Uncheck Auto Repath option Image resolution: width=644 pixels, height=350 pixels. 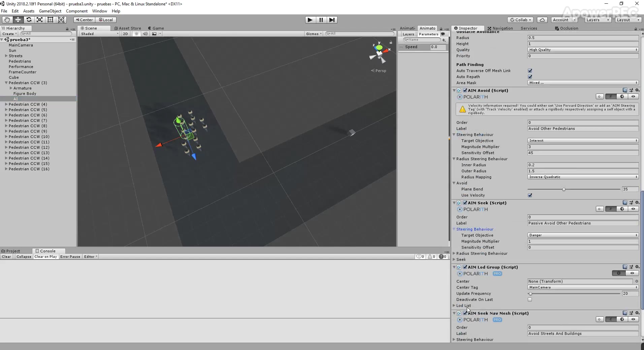coord(530,77)
